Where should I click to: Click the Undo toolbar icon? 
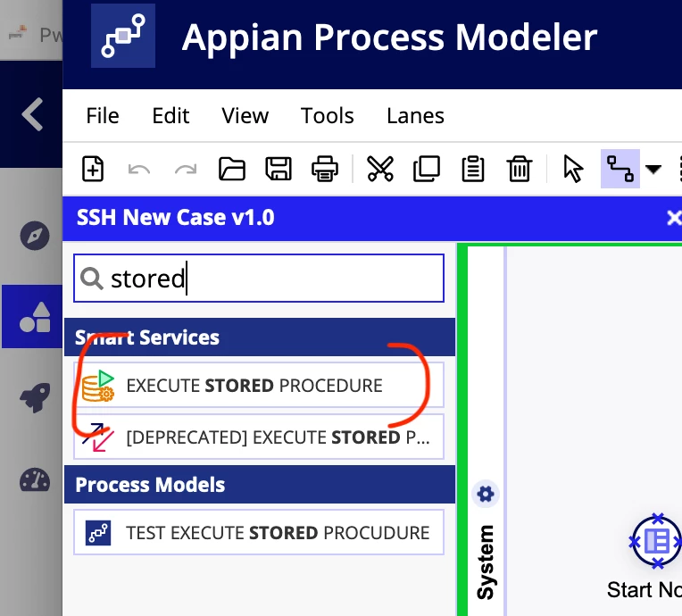(x=139, y=169)
